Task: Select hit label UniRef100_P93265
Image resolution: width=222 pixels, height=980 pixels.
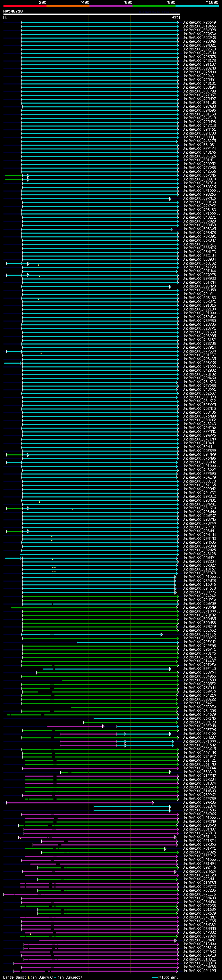Action: [x=199, y=194]
